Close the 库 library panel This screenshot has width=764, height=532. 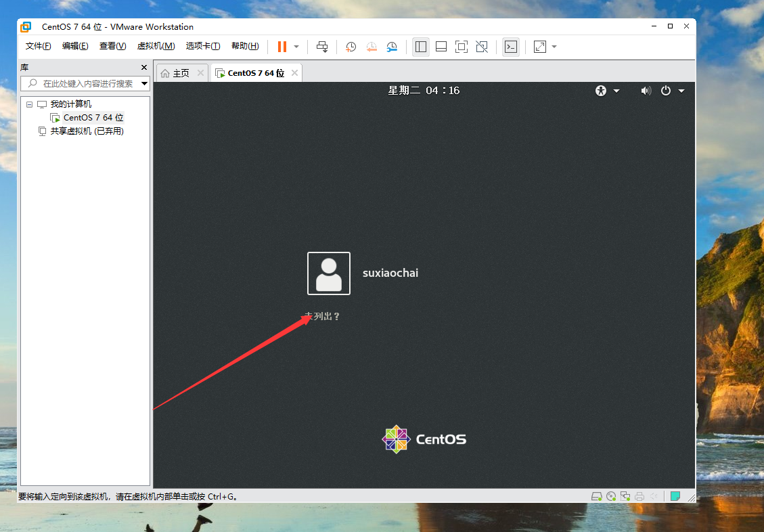coord(143,67)
